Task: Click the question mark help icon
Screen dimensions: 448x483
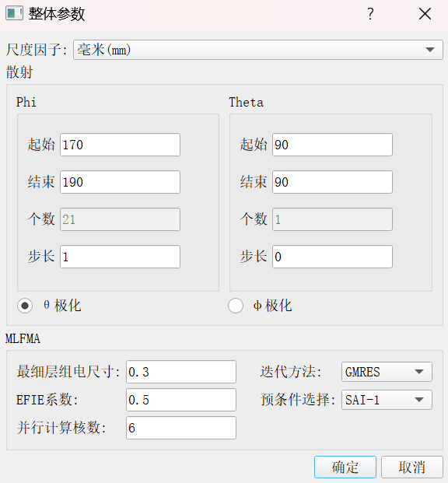Action: pos(371,14)
